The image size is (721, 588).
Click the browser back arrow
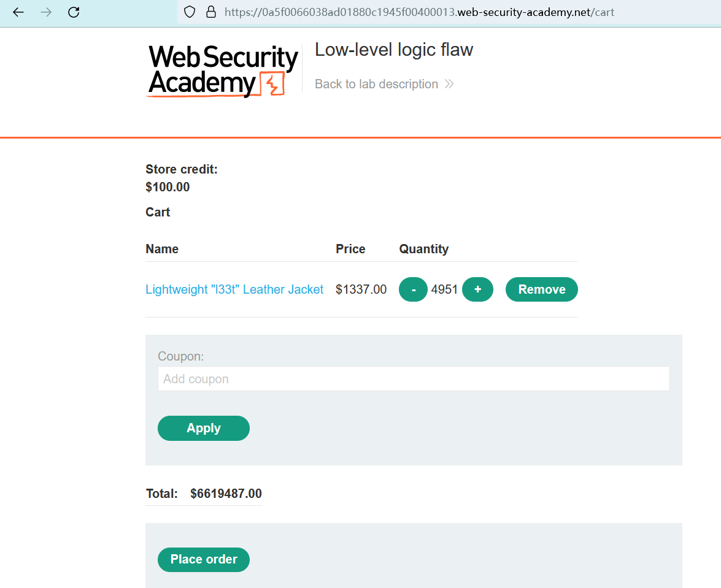pyautogui.click(x=18, y=12)
